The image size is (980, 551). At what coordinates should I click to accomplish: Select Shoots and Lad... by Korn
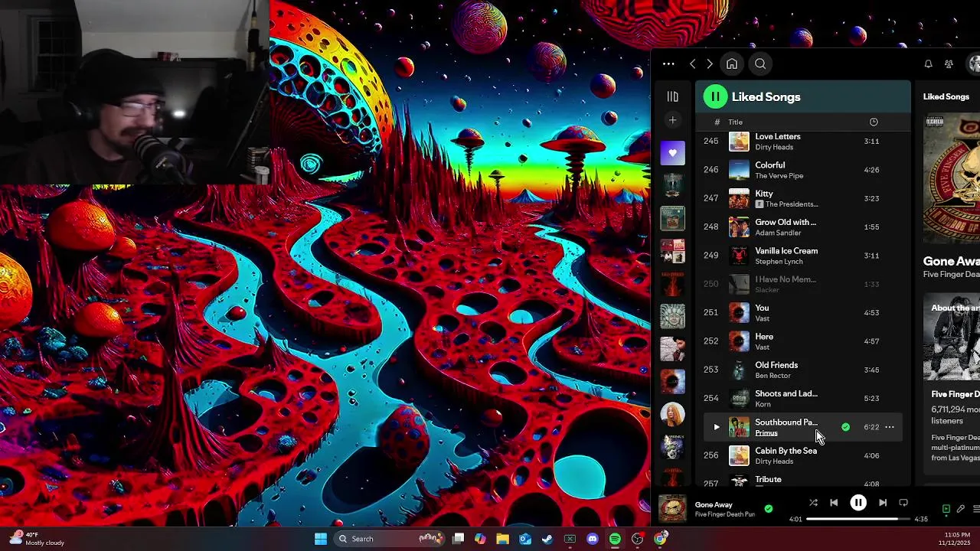pyautogui.click(x=802, y=399)
